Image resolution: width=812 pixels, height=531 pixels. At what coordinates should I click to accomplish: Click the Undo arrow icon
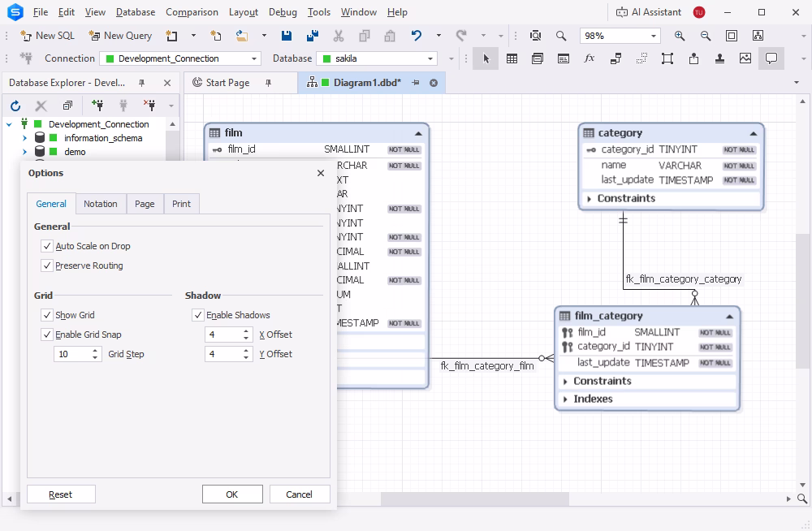[x=417, y=36]
